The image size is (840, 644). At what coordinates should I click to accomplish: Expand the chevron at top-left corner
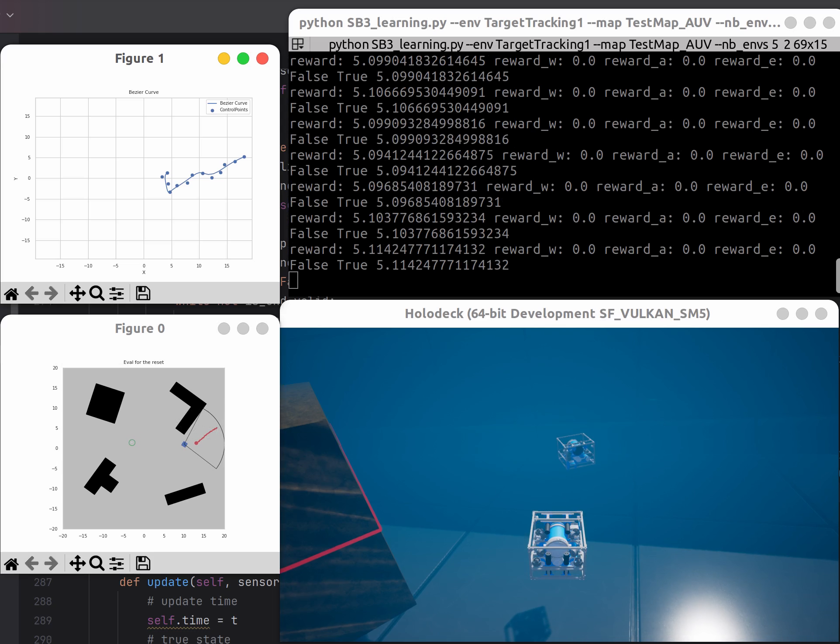[10, 15]
